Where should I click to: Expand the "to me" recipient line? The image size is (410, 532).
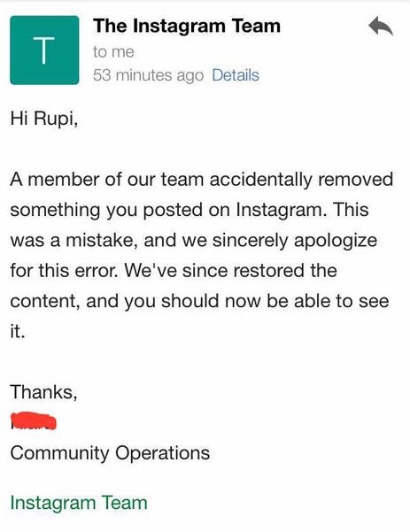[x=113, y=52]
